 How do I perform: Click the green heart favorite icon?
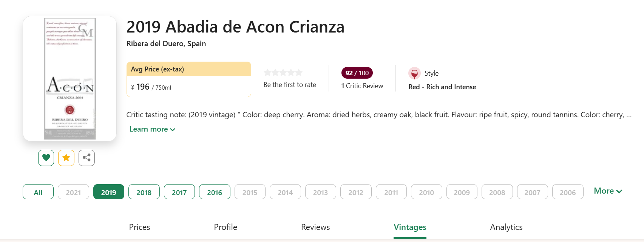point(46,158)
